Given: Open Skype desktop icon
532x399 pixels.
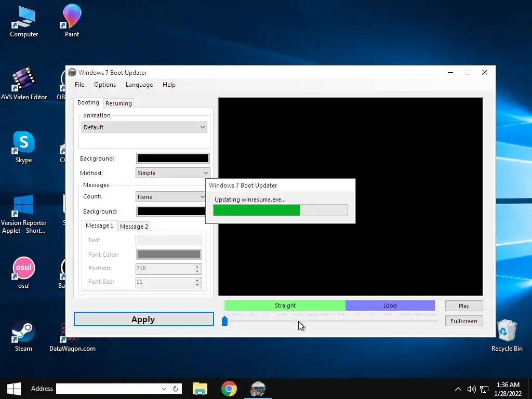Looking at the screenshot, I should [24, 147].
